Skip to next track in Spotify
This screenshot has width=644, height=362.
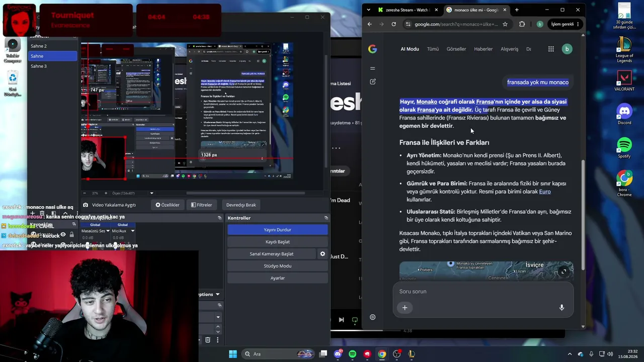[341, 320]
